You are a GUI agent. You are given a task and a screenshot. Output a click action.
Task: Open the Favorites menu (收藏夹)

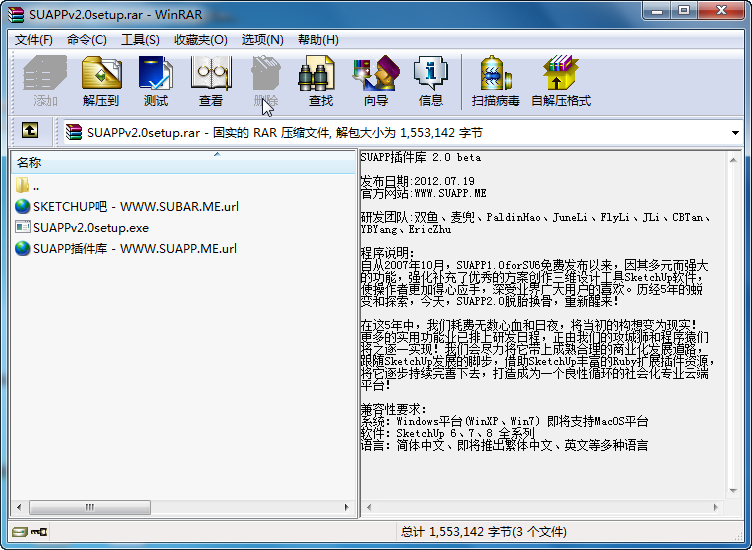(x=200, y=40)
